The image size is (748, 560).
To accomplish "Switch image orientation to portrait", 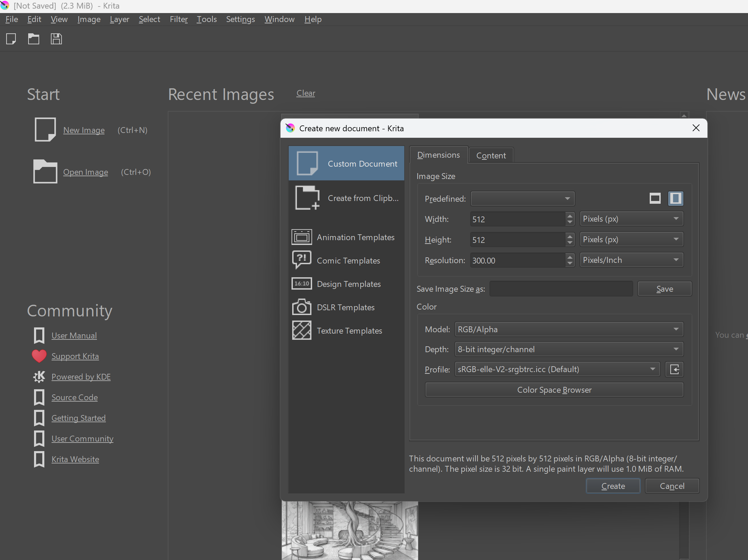I will (x=675, y=198).
